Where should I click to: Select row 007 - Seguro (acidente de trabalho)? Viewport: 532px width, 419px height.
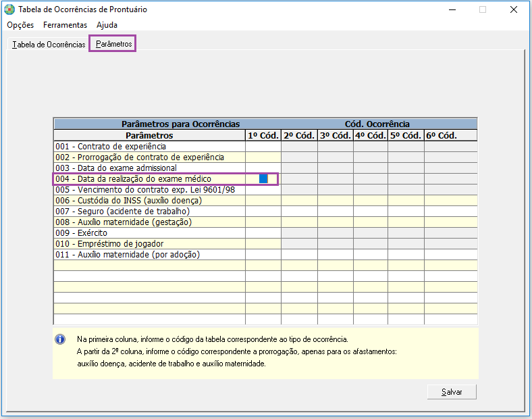150,212
